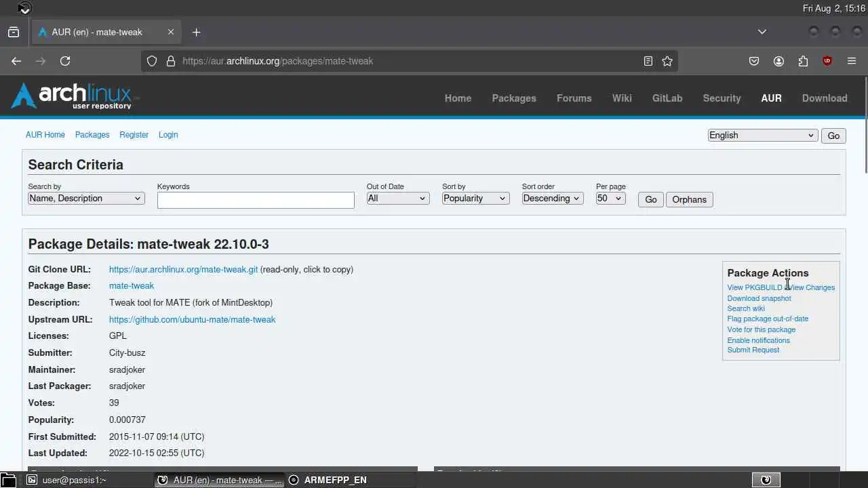Open the English language dropdown
This screenshot has height=488, width=868.
click(x=762, y=136)
